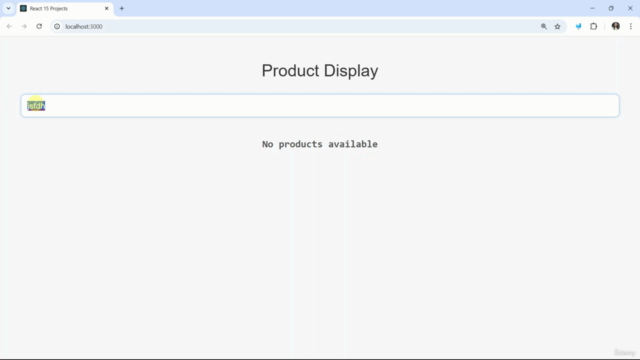Viewport: 640px width, 360px height.
Task: Restore down the browser window
Action: pos(611,8)
